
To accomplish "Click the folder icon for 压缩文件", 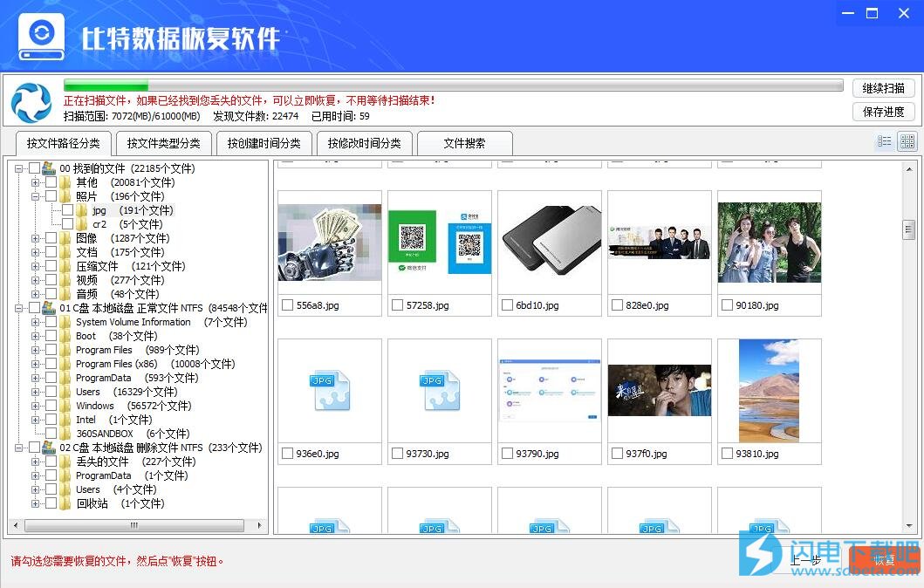I will tap(65, 266).
